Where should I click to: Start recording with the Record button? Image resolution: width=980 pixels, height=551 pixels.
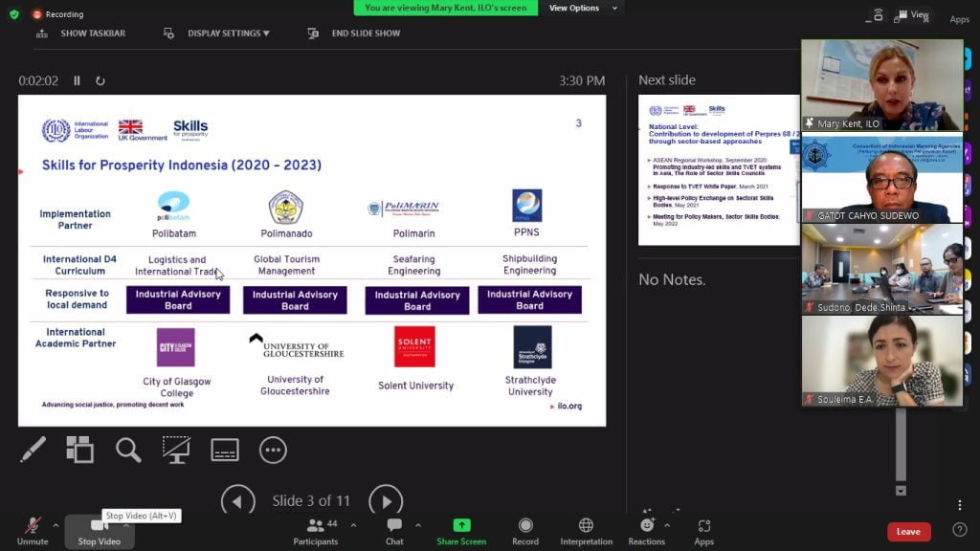(x=525, y=532)
